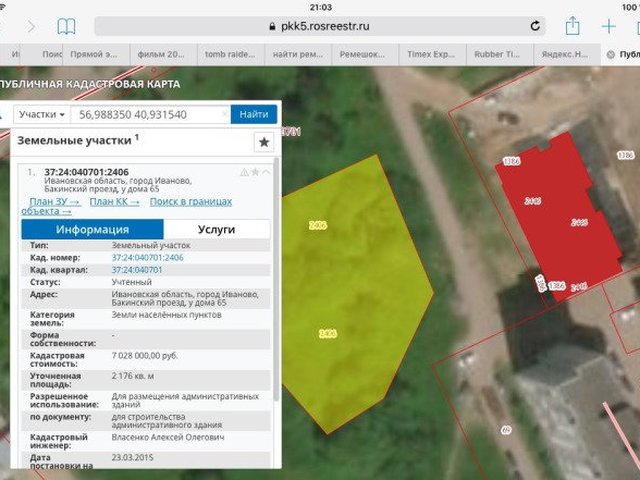Tap the lock icon in the address bar
Image resolution: width=640 pixels, height=480 pixels.
(272, 27)
